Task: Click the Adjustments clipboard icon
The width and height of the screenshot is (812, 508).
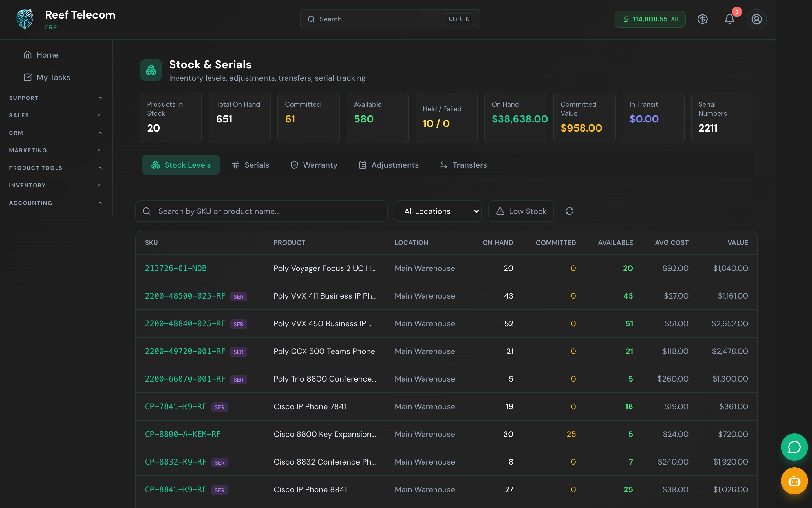Action: pyautogui.click(x=362, y=165)
